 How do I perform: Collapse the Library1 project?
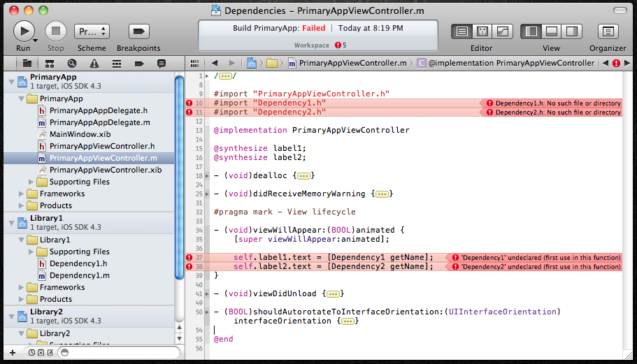pyautogui.click(x=11, y=223)
